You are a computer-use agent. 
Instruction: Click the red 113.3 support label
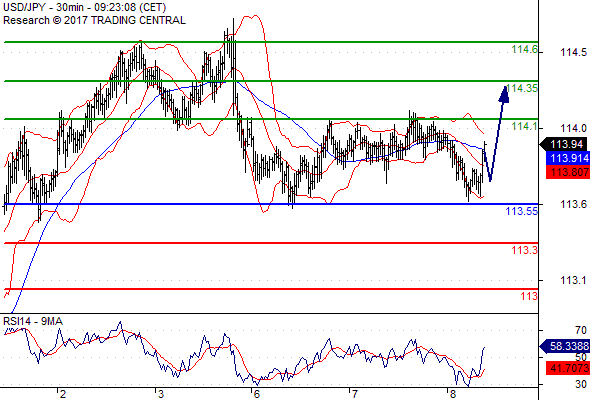pyautogui.click(x=525, y=250)
